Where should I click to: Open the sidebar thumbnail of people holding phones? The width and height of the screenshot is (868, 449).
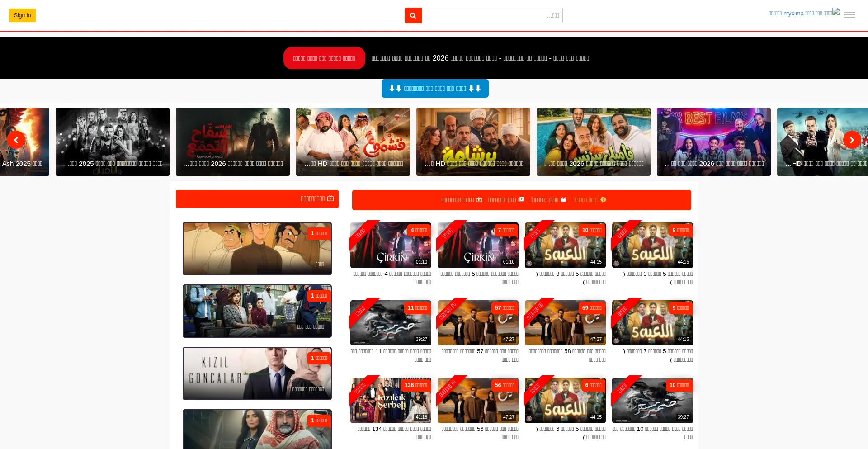click(x=257, y=311)
